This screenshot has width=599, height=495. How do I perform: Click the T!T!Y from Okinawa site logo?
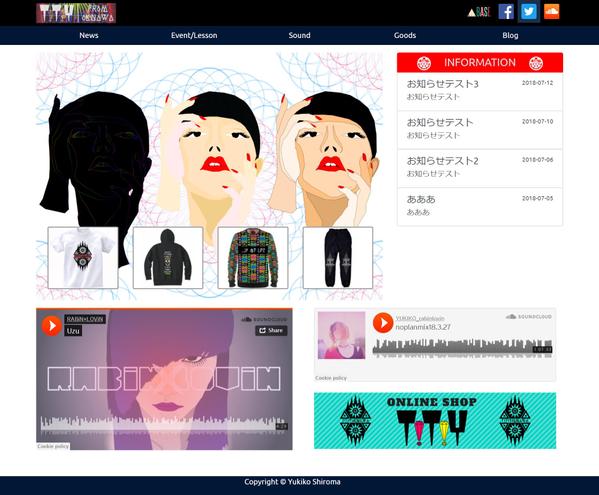pyautogui.click(x=76, y=13)
